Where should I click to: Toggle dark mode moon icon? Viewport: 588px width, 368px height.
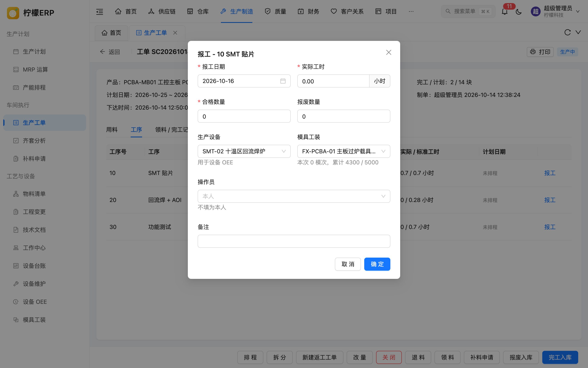pyautogui.click(x=519, y=11)
